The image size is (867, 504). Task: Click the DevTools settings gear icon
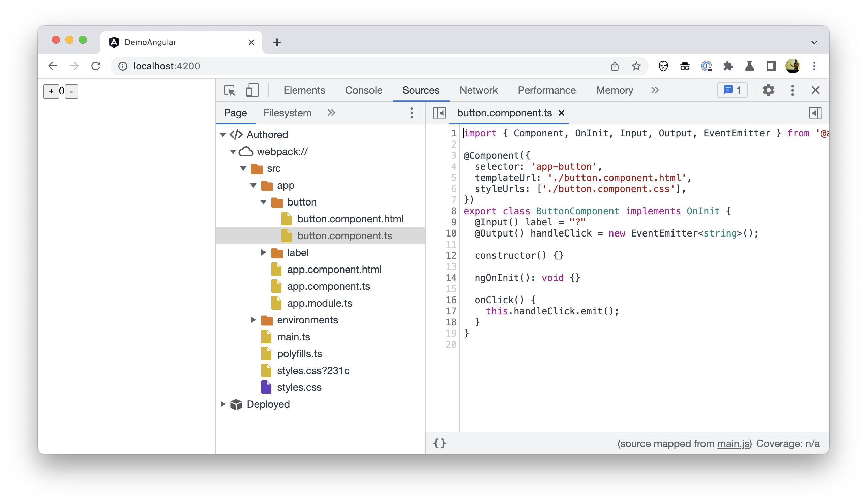click(769, 90)
